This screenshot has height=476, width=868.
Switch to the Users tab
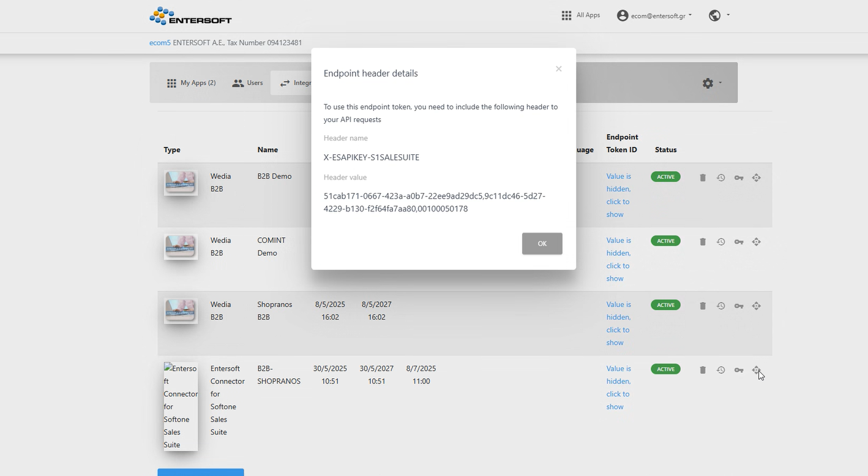[247, 83]
